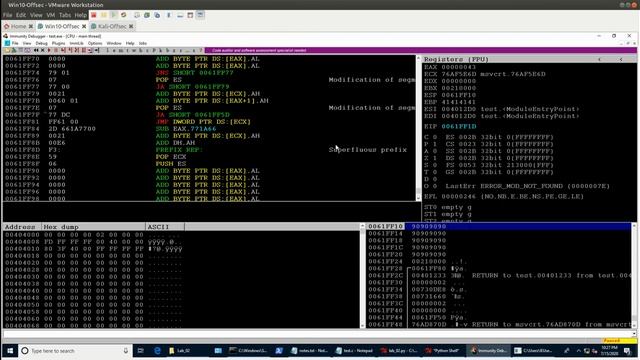This screenshot has height=360, width=640.
Task: Switch to Python Shell taskbar item
Action: (443, 351)
